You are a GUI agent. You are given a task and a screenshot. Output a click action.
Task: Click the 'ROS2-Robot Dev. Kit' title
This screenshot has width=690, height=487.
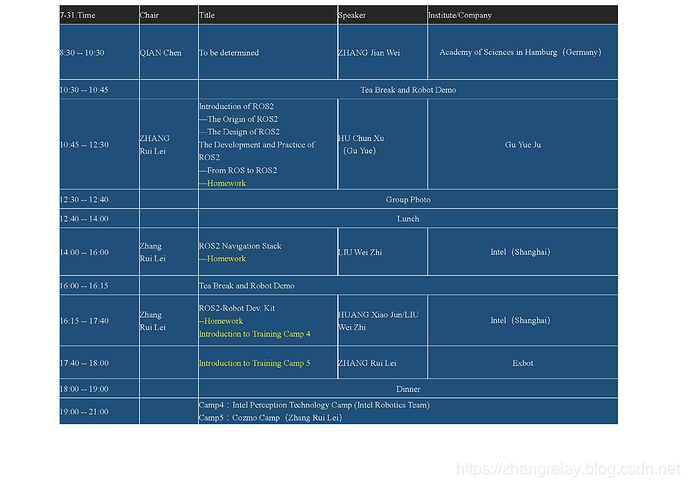tap(237, 308)
